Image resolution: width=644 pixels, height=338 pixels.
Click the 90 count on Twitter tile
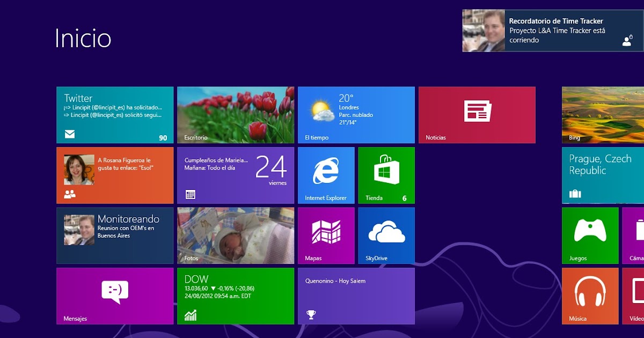pyautogui.click(x=163, y=138)
